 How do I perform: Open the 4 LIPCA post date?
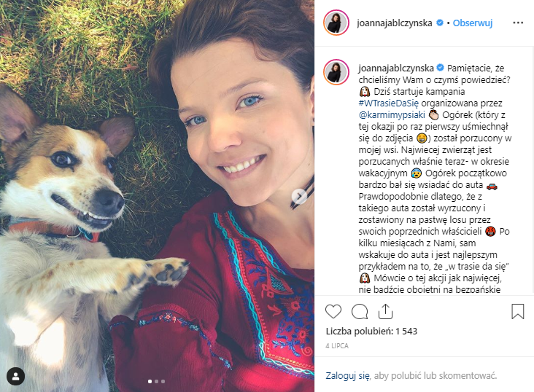coord(337,345)
